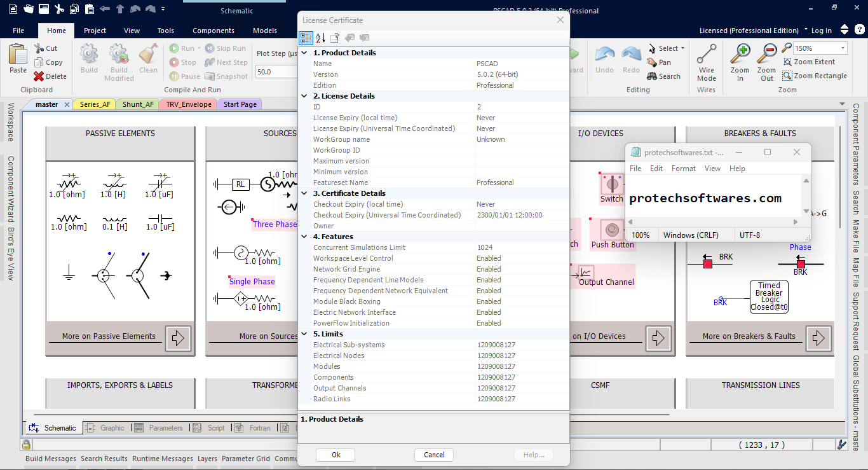The image size is (868, 470).
Task: Click Ok in License Certificate dialog
Action: 336,455
